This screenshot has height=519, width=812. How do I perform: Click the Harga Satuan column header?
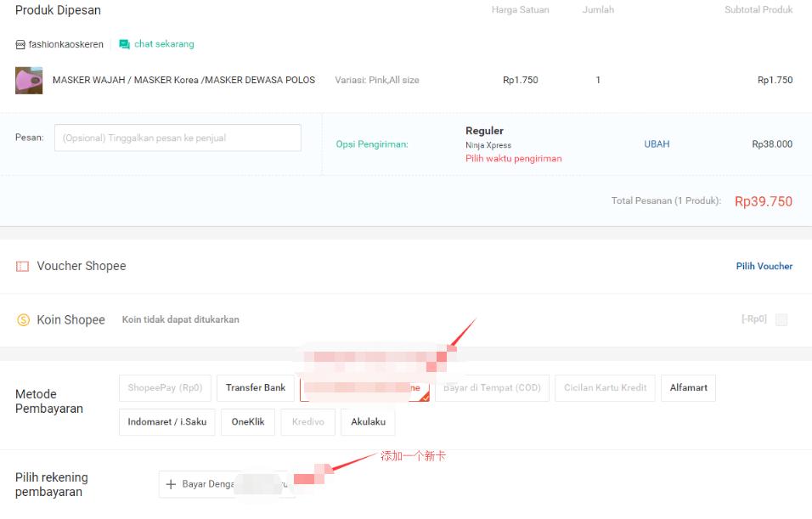520,10
